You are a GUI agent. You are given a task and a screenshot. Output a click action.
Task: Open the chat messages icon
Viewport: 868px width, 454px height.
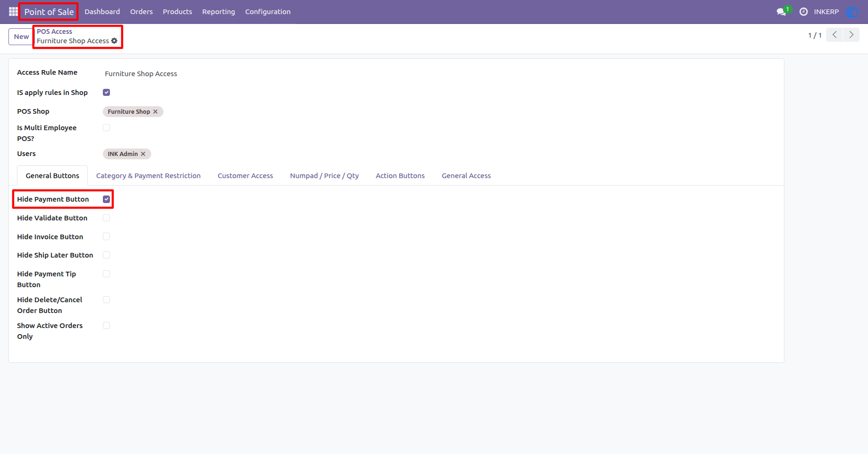[x=782, y=12]
